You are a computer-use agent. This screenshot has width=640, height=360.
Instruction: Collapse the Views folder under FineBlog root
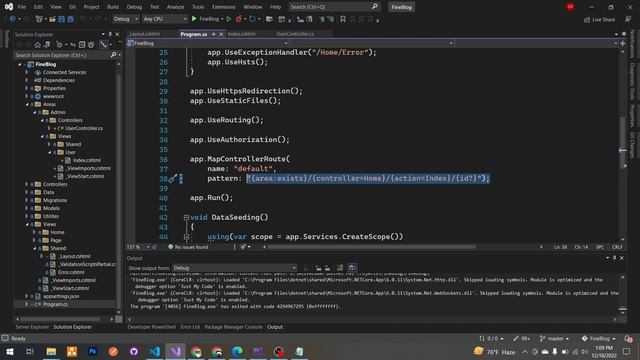27,224
